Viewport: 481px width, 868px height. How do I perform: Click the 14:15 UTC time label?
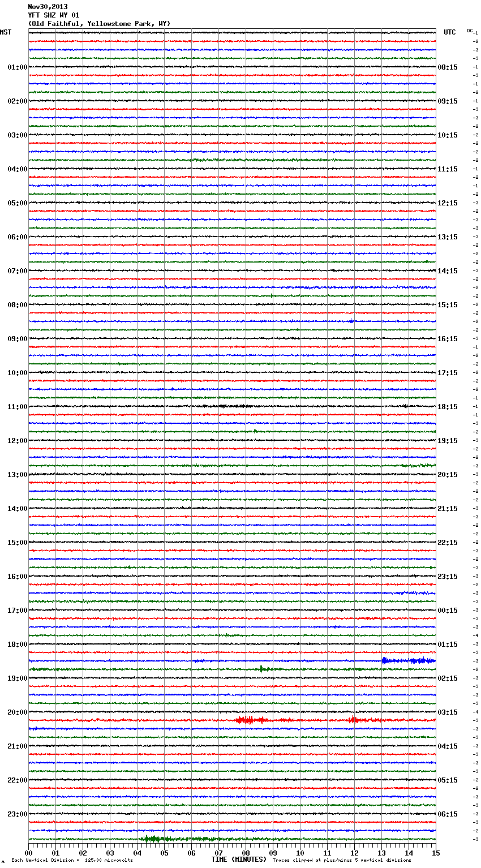click(448, 271)
